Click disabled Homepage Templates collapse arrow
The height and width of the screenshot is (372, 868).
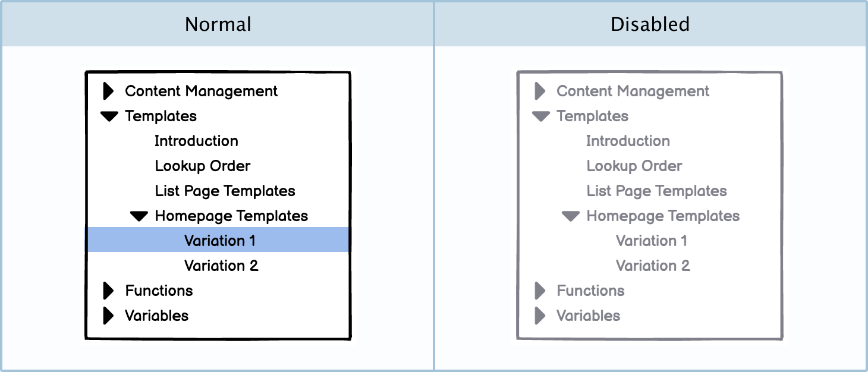point(571,216)
